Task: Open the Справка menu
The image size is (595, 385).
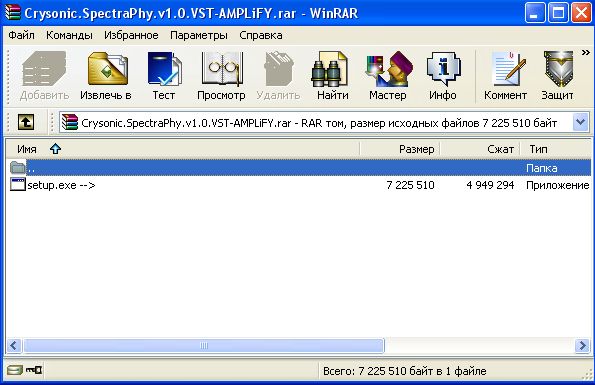Action: pos(261,35)
